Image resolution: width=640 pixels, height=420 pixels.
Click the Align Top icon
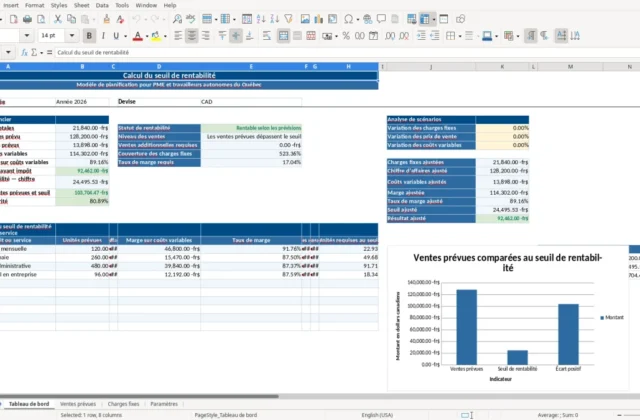click(x=222, y=36)
